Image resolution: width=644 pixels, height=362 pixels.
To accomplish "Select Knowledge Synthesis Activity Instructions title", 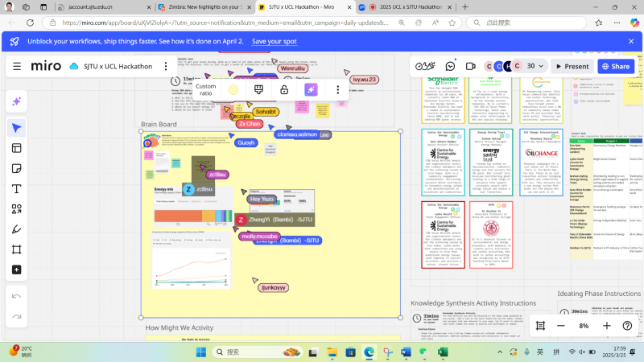I will tap(473, 303).
